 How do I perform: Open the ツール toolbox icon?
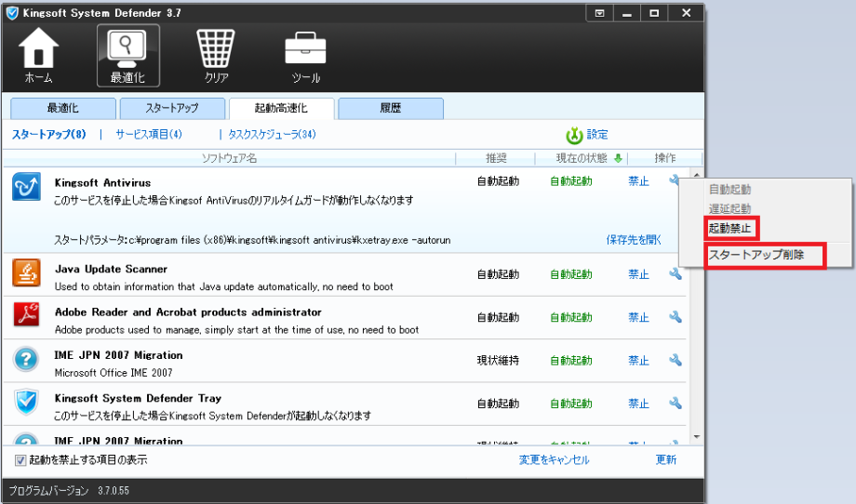click(x=304, y=54)
